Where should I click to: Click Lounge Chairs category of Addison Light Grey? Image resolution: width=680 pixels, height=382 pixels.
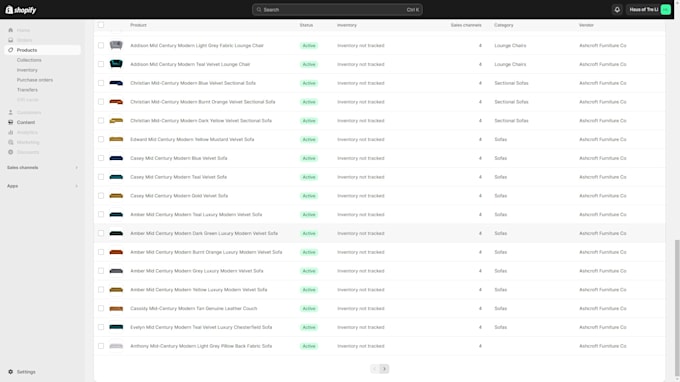[x=510, y=46]
